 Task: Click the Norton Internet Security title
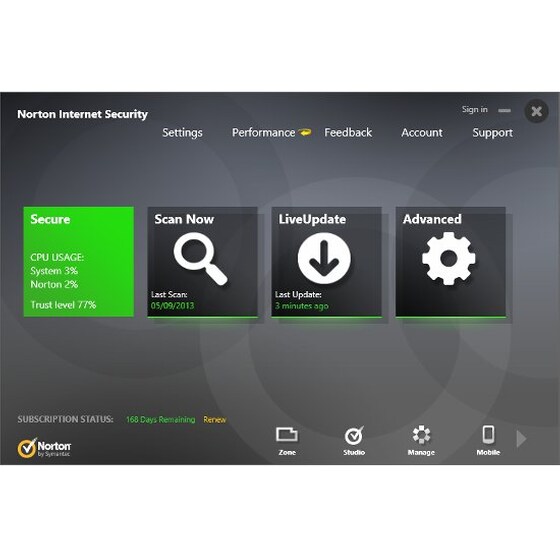click(82, 114)
